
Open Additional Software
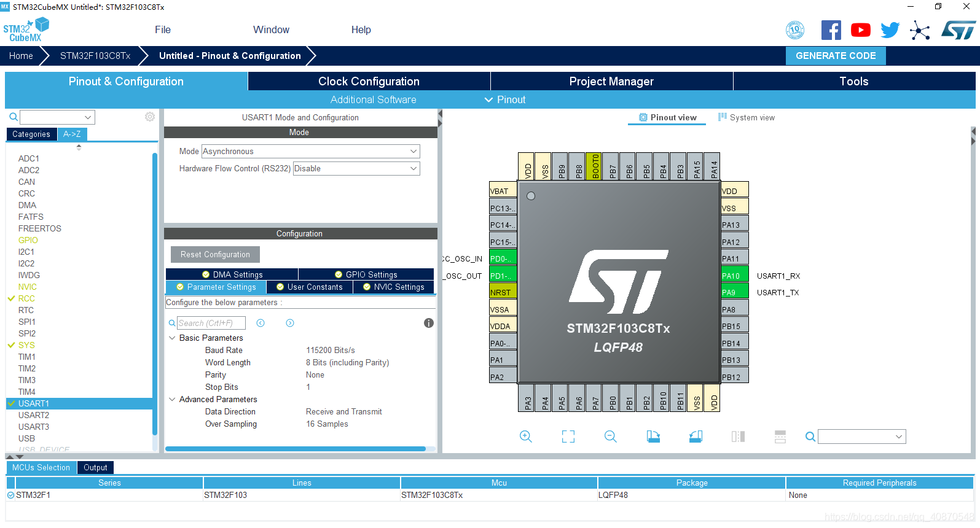point(373,99)
